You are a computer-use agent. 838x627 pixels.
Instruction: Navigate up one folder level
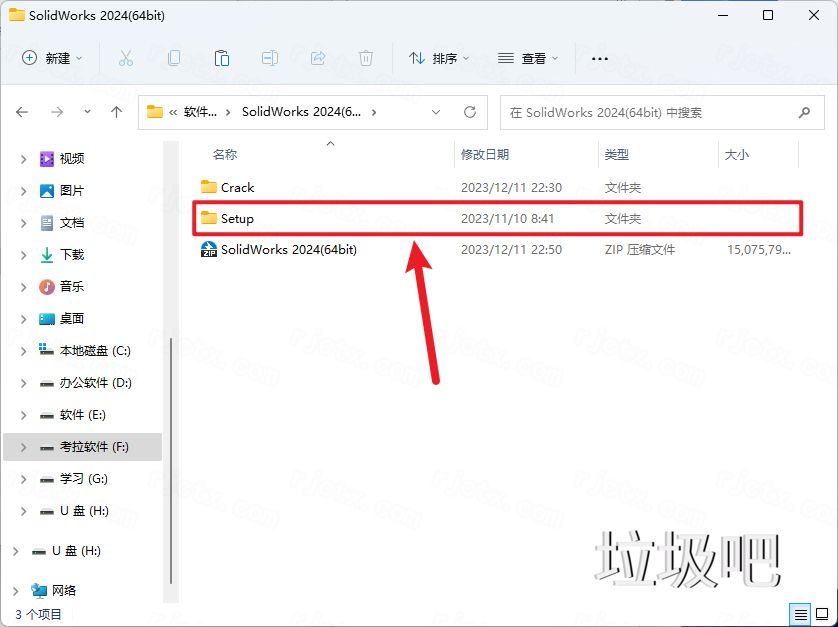tap(116, 112)
